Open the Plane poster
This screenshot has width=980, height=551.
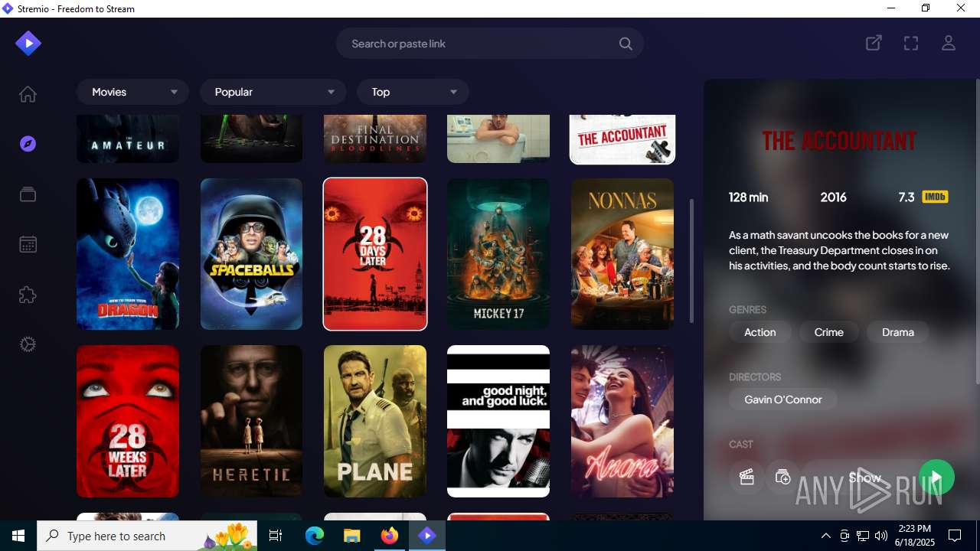375,421
